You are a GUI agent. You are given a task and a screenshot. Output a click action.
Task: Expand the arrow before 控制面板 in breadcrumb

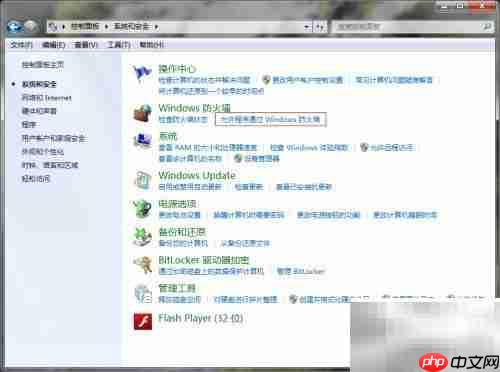click(64, 27)
